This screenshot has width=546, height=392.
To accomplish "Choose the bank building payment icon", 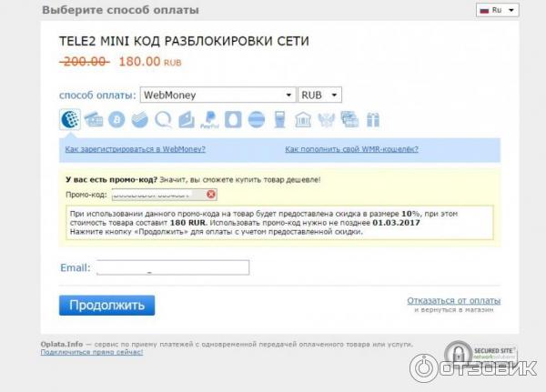I will pos(303,120).
